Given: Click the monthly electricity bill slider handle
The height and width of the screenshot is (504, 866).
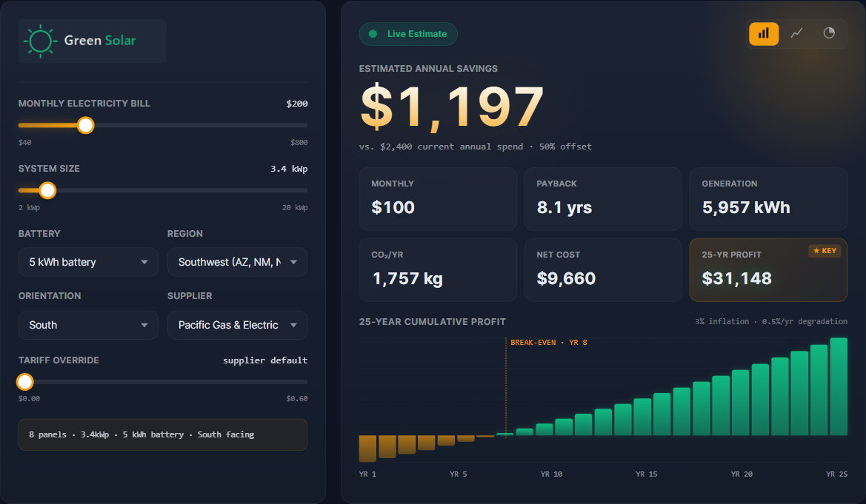Looking at the screenshot, I should (x=86, y=125).
